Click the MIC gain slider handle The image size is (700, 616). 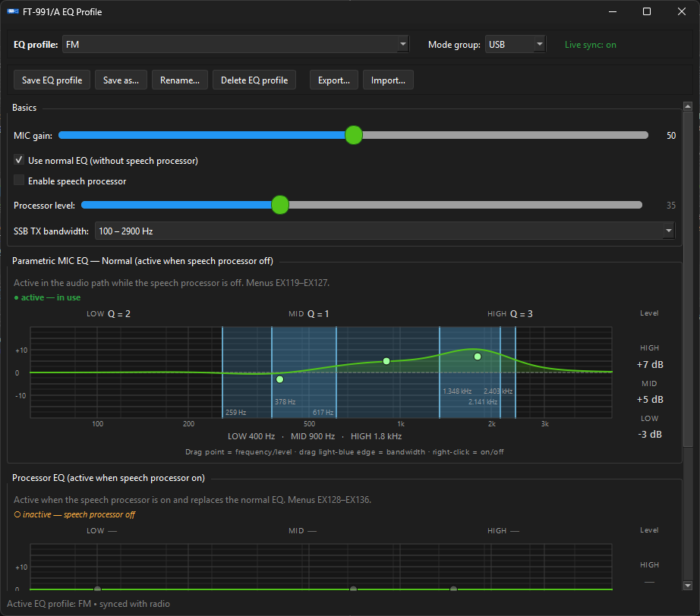click(x=354, y=135)
